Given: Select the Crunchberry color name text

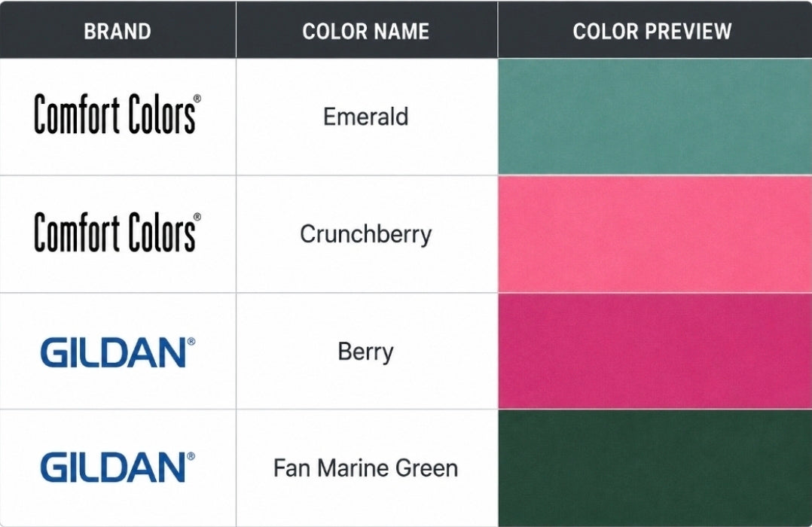Looking at the screenshot, I should pos(365,234).
